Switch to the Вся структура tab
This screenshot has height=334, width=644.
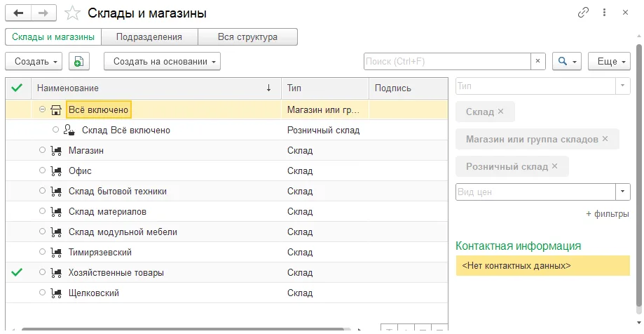247,36
